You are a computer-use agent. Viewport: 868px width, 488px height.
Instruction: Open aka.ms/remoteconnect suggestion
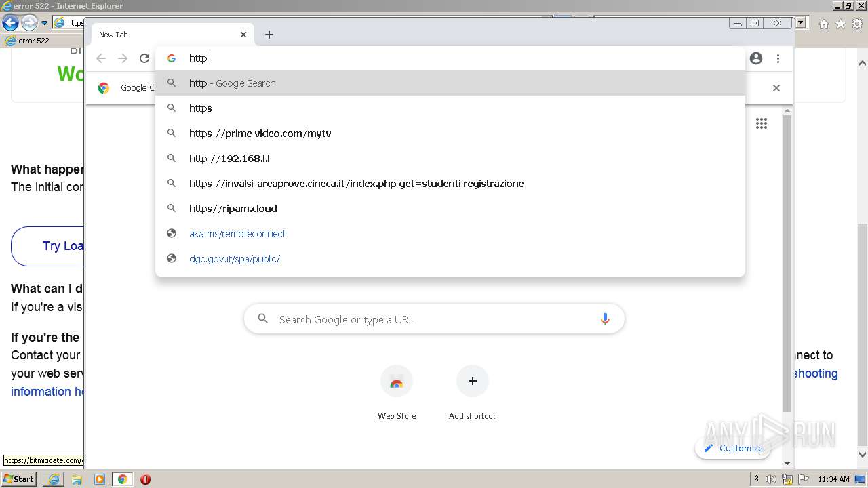point(450,234)
